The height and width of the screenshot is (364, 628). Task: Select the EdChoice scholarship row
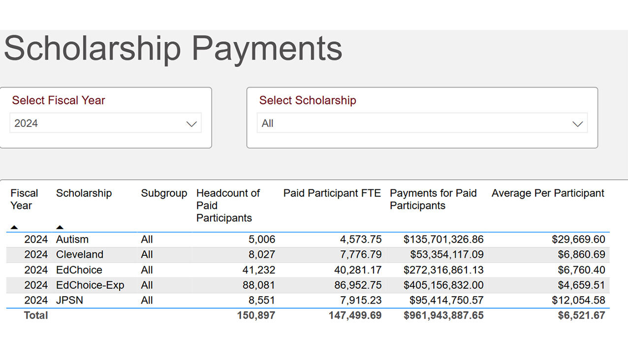79,270
